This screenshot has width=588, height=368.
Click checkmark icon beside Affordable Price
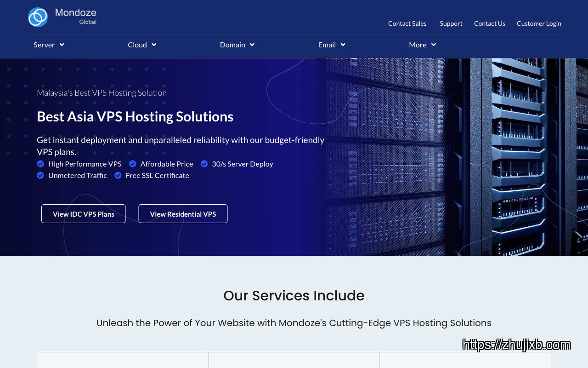click(x=133, y=164)
